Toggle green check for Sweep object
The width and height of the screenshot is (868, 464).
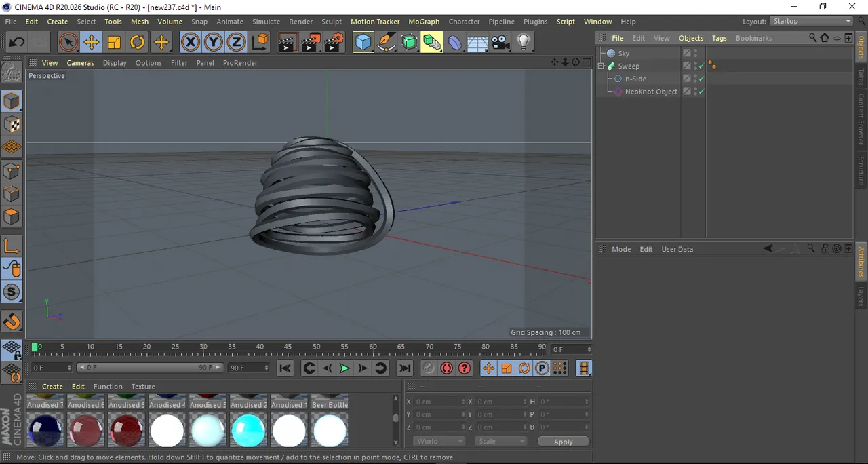[701, 66]
